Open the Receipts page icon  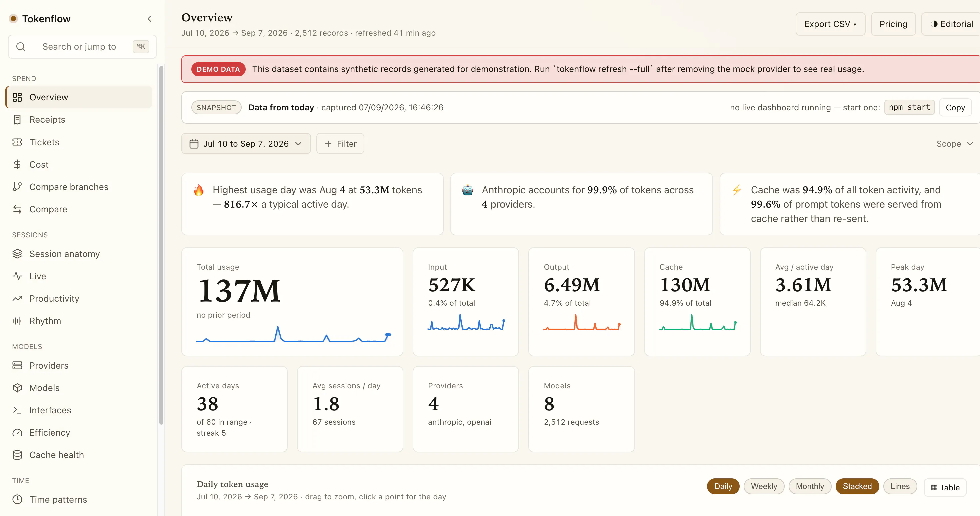[17, 119]
